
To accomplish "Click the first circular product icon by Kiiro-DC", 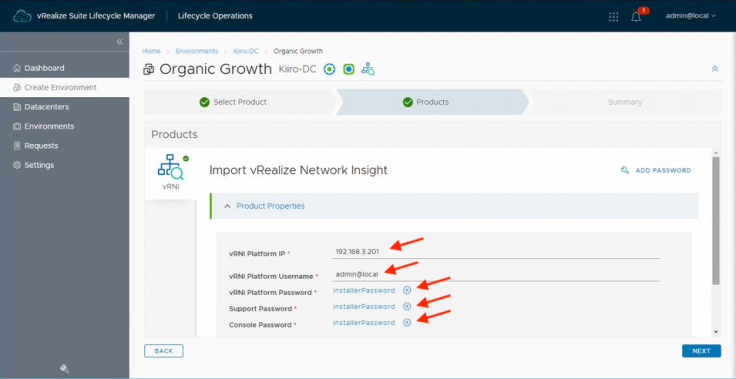I will click(x=330, y=69).
